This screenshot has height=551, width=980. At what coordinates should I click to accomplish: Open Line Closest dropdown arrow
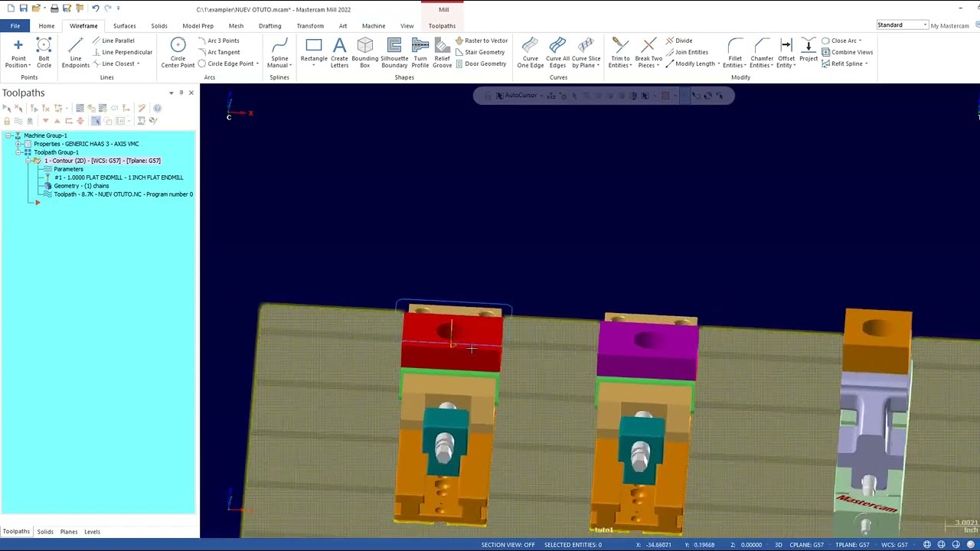[x=138, y=64]
